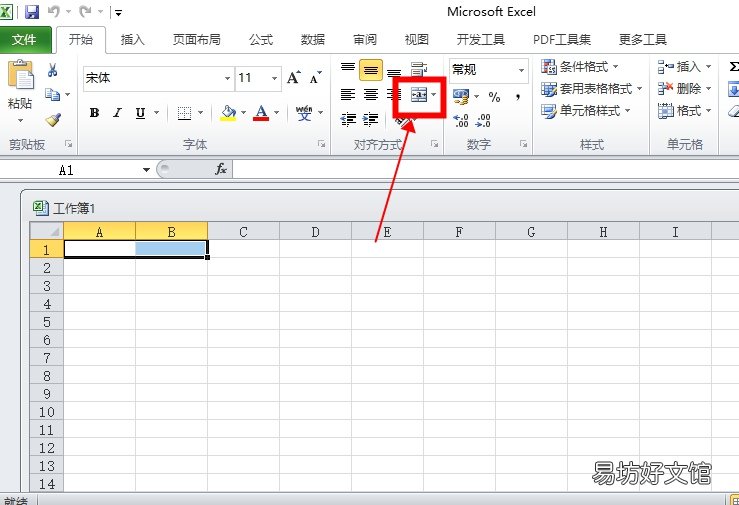Screen dimensions: 739x505
Task: Click the wrap text icon
Action: [419, 70]
